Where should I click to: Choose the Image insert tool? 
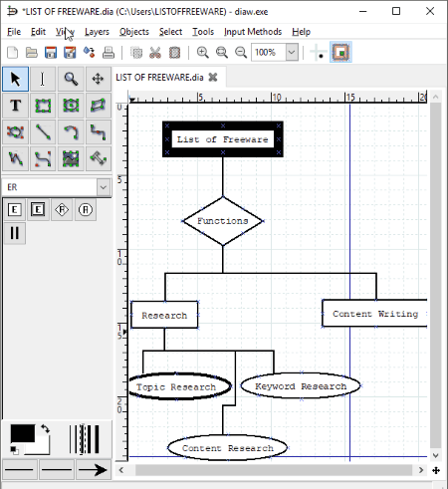click(71, 158)
